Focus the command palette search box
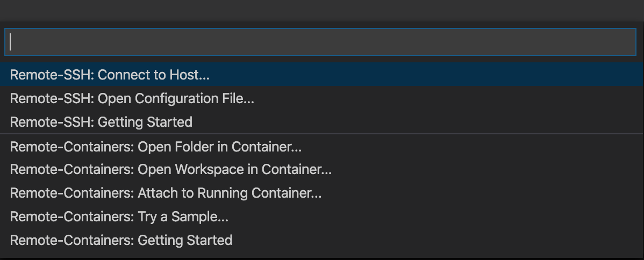This screenshot has height=260, width=644. 320,42
